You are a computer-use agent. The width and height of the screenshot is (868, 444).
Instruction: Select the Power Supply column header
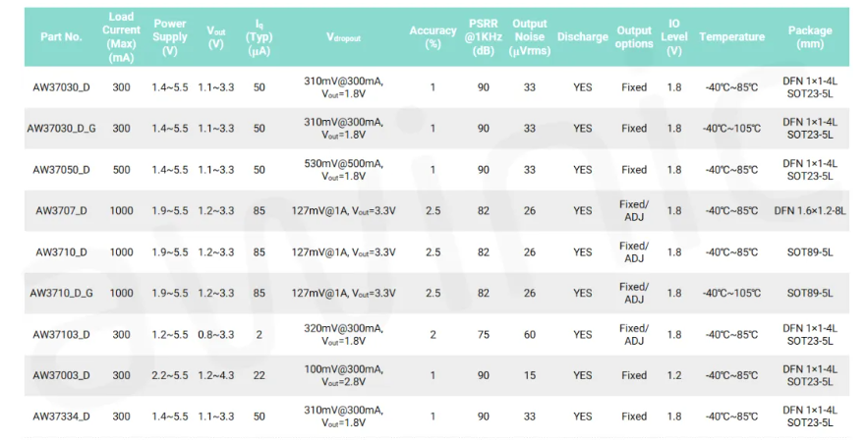pos(170,36)
